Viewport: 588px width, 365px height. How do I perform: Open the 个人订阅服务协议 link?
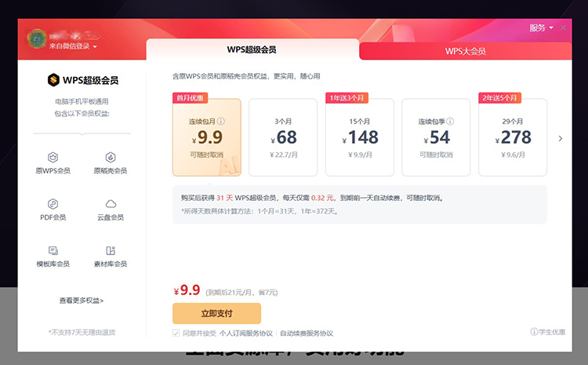pyautogui.click(x=246, y=333)
